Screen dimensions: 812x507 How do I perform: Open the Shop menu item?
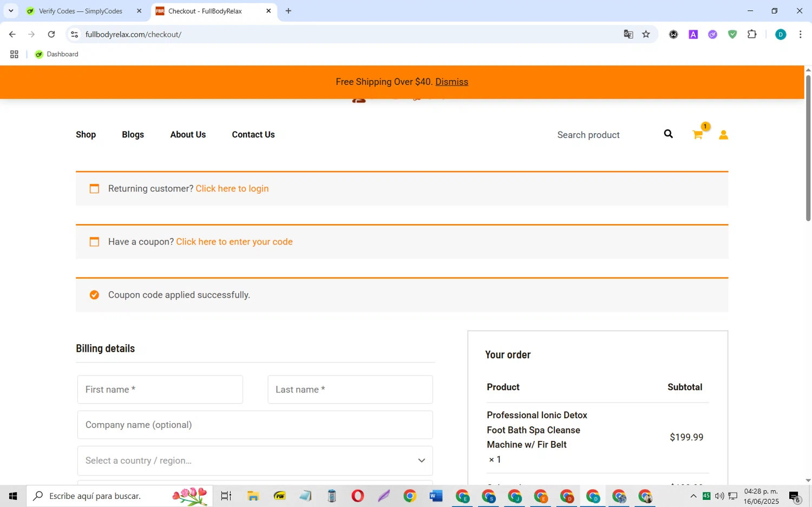pyautogui.click(x=86, y=134)
